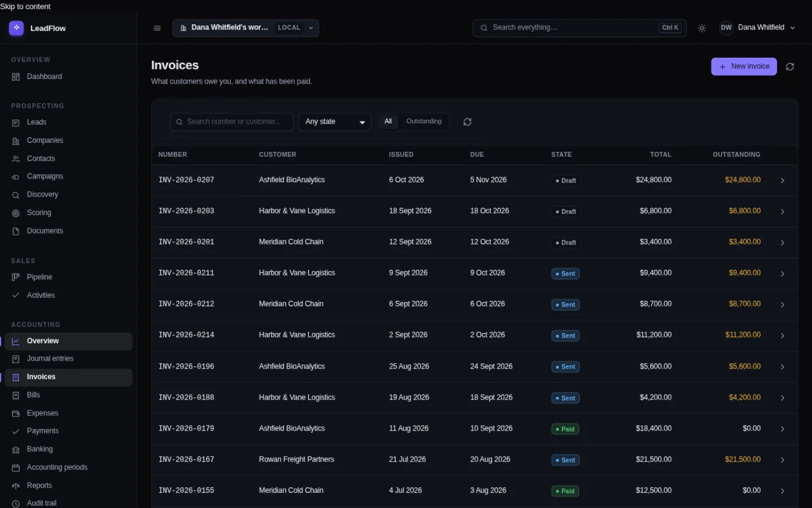Viewport: 812px width, 508px height.
Task: Click the Rowan Freight Partners customer cell
Action: [x=297, y=459]
